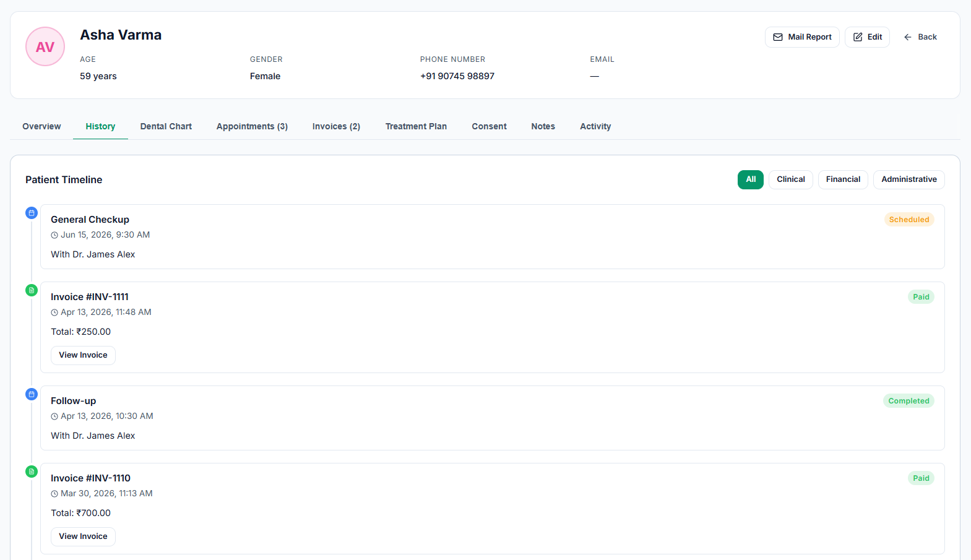Image resolution: width=971 pixels, height=560 pixels.
Task: Select the History tab
Action: coord(100,126)
